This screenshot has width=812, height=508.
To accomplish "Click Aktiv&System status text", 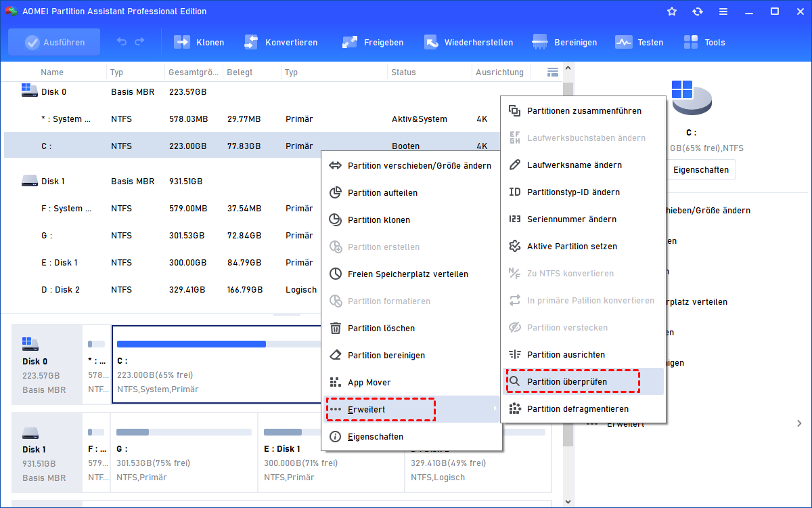I will pyautogui.click(x=419, y=119).
